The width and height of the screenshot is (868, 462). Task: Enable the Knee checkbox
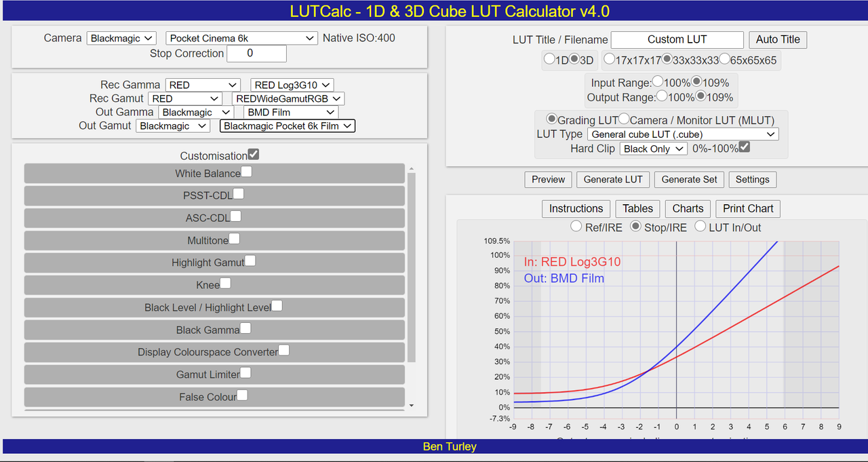[x=225, y=283]
